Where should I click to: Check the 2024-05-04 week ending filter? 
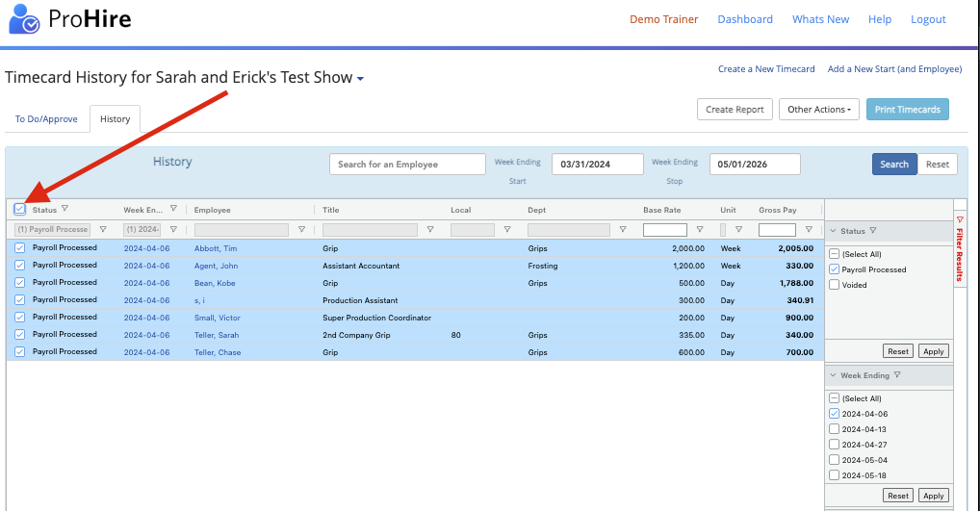pos(834,460)
